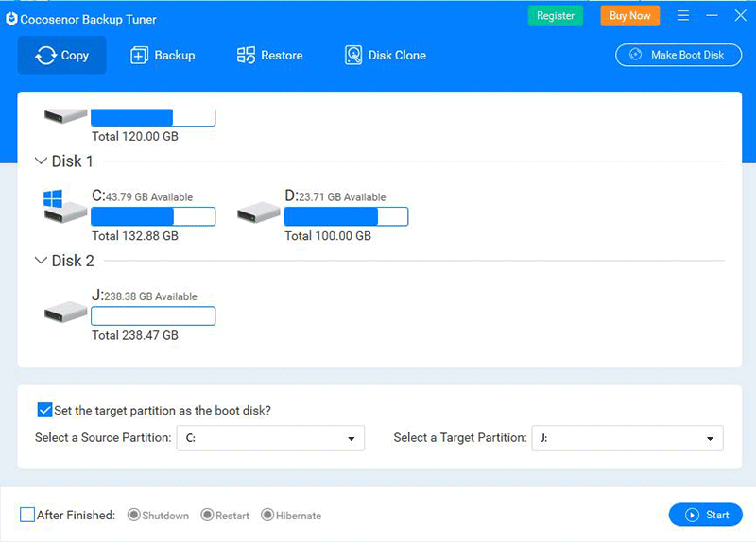Image resolution: width=756 pixels, height=542 pixels.
Task: Collapse the Disk 1 section
Action: tap(41, 161)
